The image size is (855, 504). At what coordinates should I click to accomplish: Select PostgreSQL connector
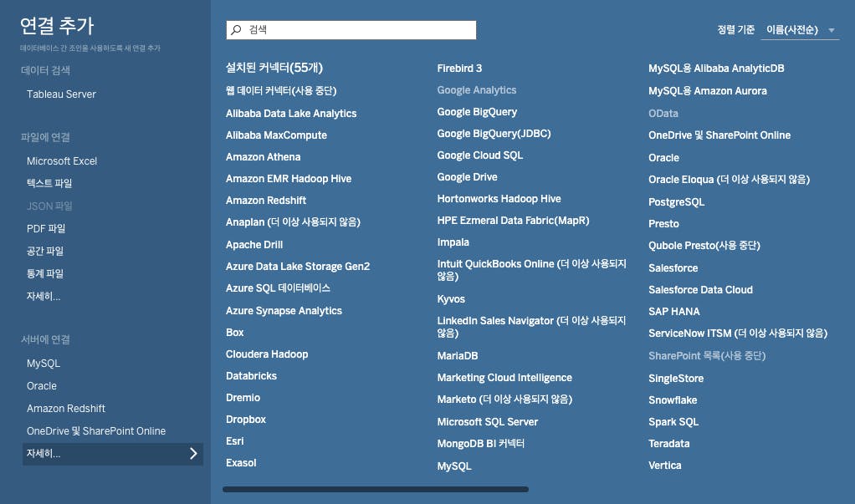coord(676,202)
